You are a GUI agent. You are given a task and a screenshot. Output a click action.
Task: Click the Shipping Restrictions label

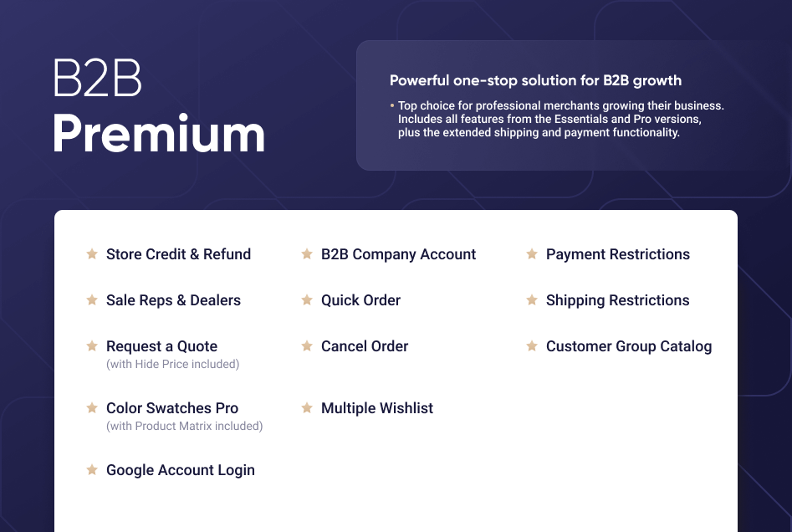(617, 300)
